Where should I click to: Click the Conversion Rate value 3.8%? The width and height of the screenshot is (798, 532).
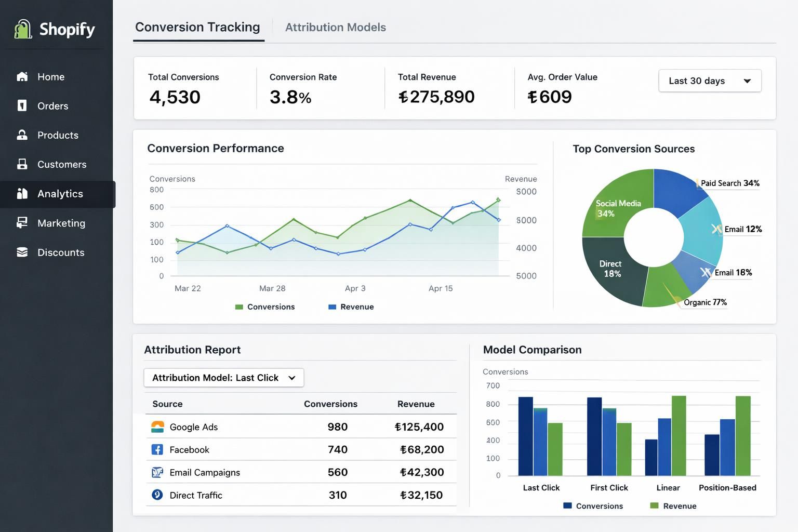[290, 97]
